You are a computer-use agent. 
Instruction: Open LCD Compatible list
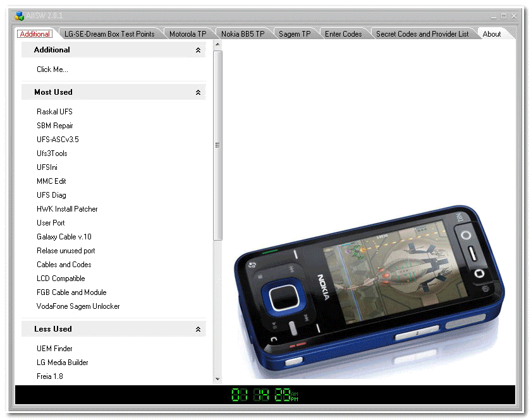(x=61, y=278)
